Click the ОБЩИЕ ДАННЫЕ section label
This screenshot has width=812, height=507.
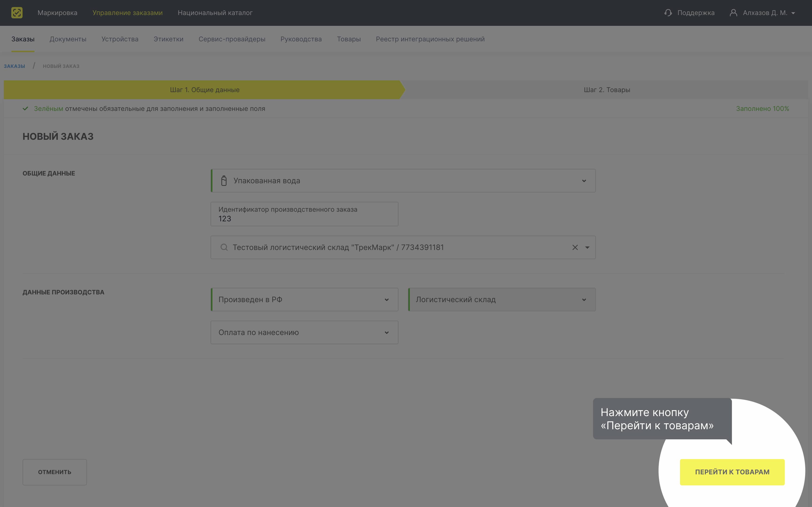click(49, 173)
